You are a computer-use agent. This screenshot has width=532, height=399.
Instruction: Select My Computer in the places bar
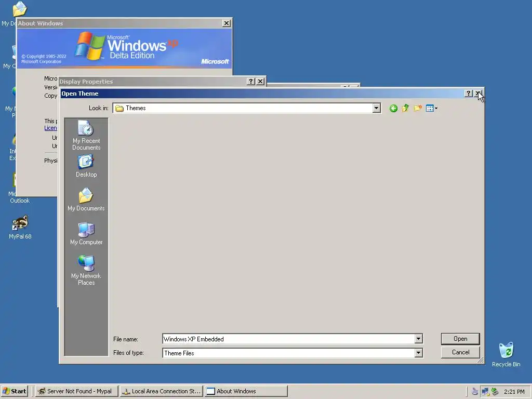coord(86,233)
